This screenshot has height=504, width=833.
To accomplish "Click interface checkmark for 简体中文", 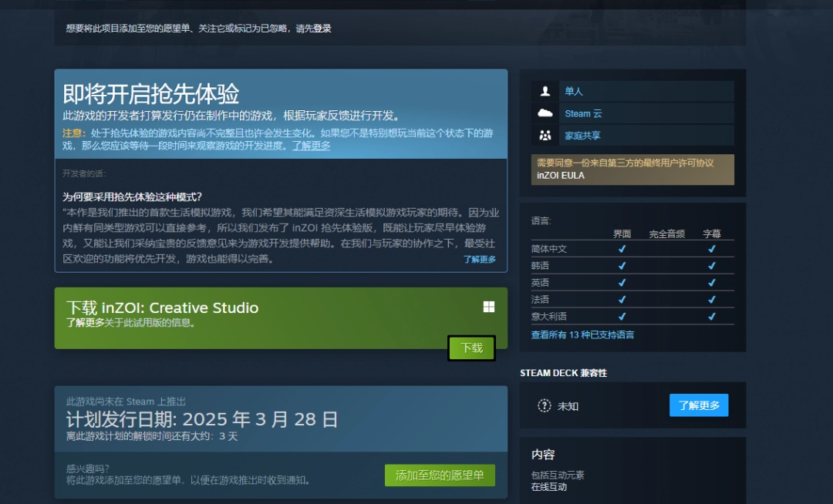I will pyautogui.click(x=622, y=249).
